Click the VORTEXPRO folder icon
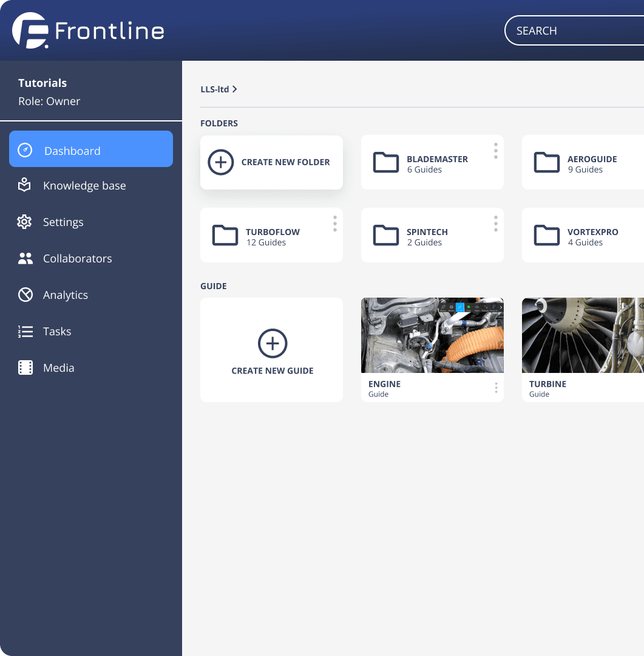Image resolution: width=644 pixels, height=656 pixels. pyautogui.click(x=546, y=235)
